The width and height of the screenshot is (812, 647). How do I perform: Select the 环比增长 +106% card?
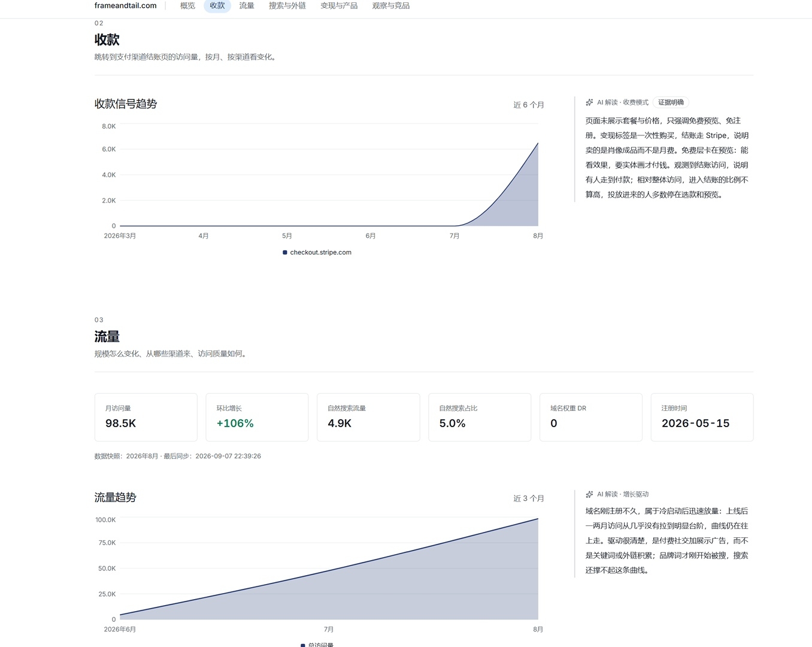coord(257,417)
